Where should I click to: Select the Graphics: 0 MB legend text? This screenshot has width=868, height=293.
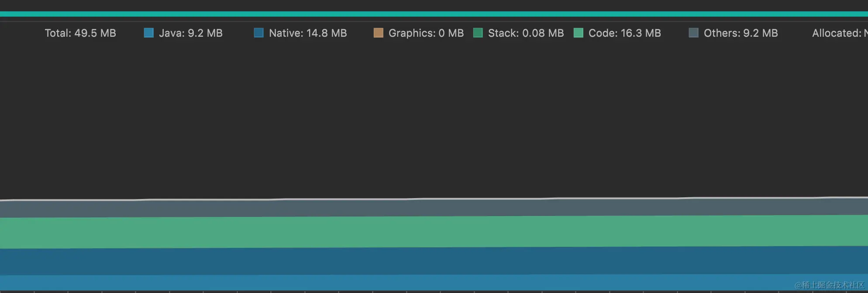point(426,33)
